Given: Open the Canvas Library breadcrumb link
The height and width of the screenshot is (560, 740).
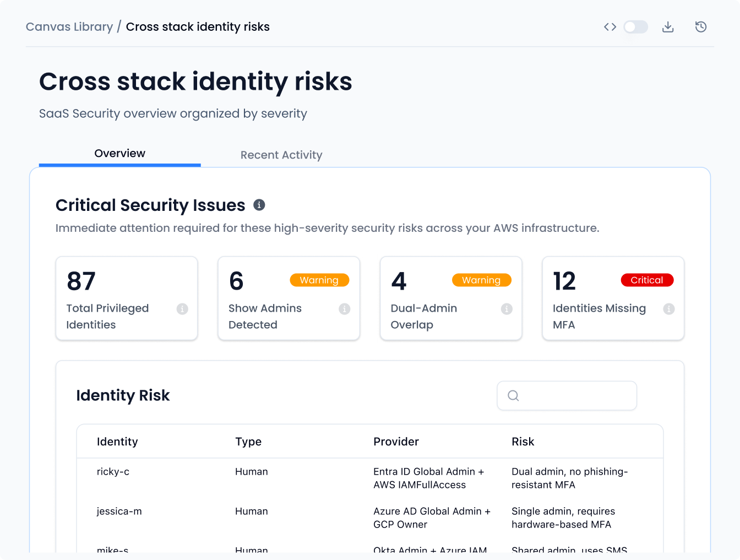Looking at the screenshot, I should point(69,26).
